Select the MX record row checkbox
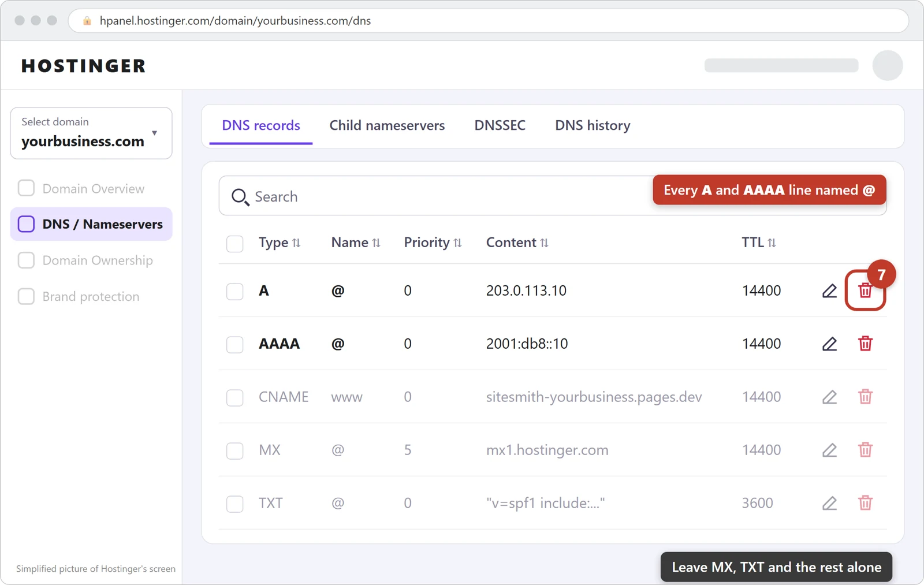924x585 pixels. (235, 451)
